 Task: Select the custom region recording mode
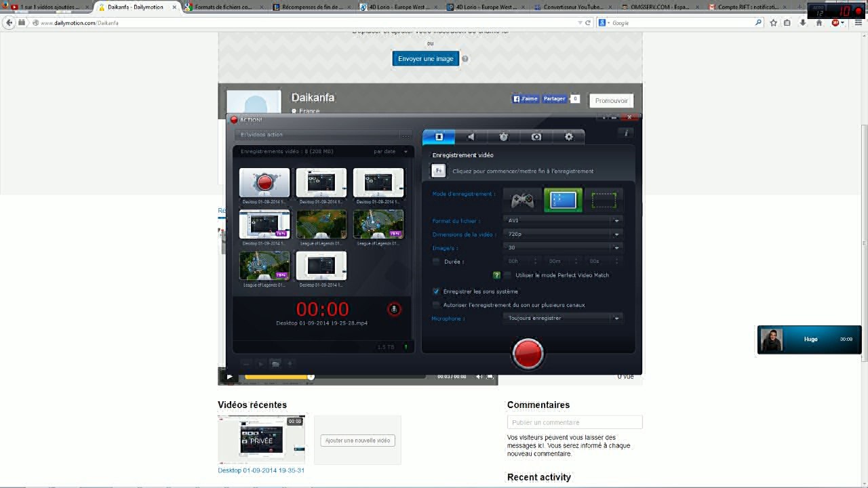click(x=604, y=200)
